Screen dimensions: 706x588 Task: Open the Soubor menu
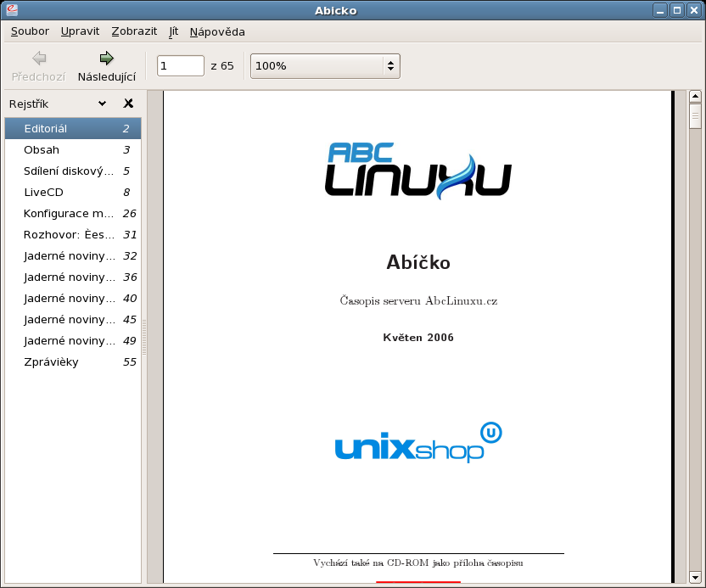tap(30, 31)
